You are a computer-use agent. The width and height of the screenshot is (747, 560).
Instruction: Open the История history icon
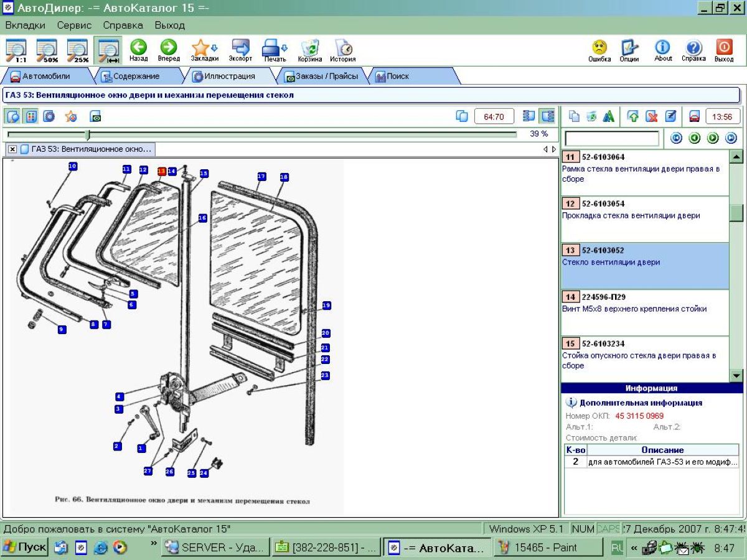(342, 50)
